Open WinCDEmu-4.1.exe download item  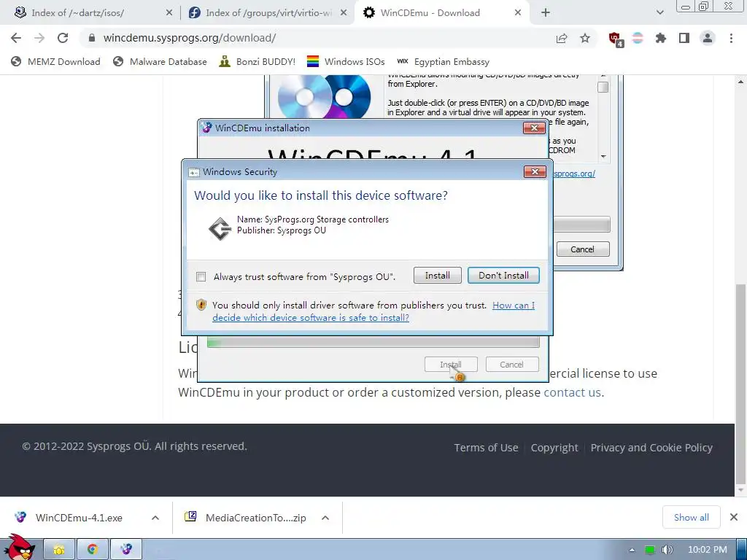[79, 518]
